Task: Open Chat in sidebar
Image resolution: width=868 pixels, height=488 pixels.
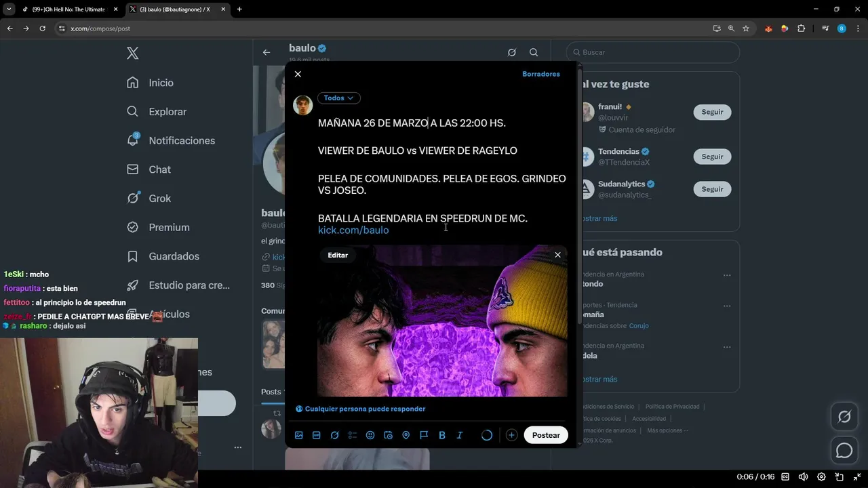Action: pyautogui.click(x=149, y=169)
